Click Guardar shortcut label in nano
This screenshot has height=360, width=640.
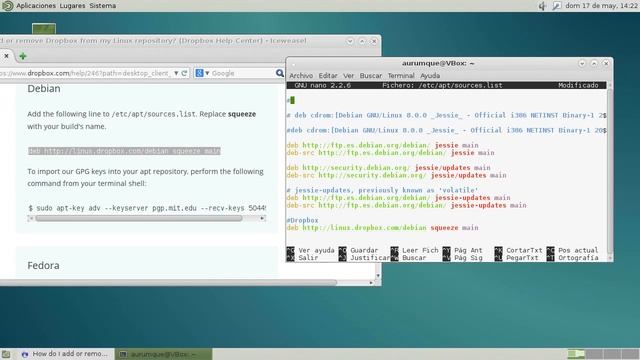tap(364, 250)
